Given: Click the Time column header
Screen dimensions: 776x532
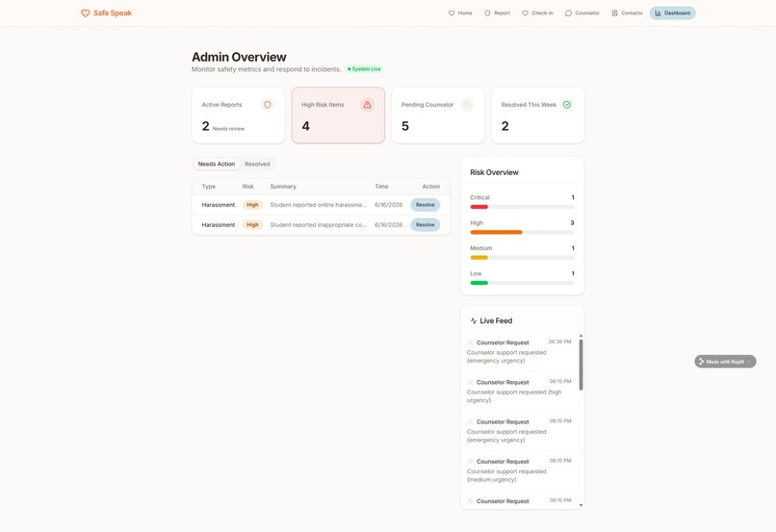Looking at the screenshot, I should click(x=381, y=187).
